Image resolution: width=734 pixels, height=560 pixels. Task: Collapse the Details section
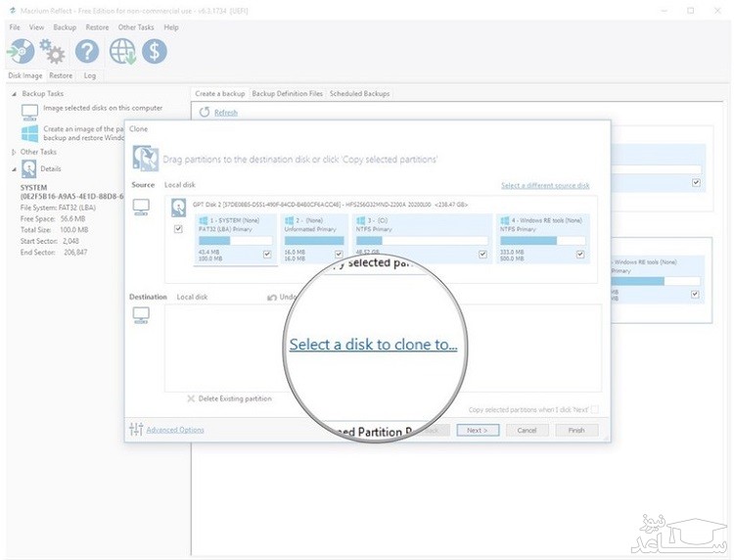[x=14, y=168]
